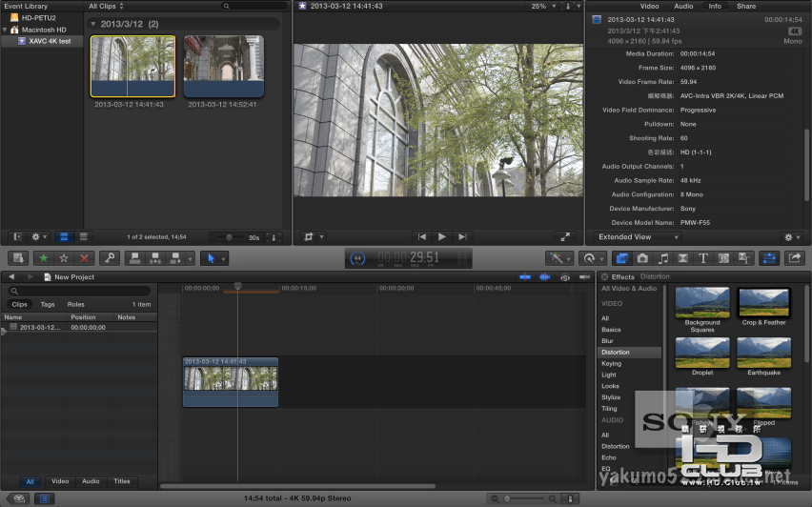The width and height of the screenshot is (812, 507).
Task: Open the Titles browser T icon
Action: click(x=703, y=258)
